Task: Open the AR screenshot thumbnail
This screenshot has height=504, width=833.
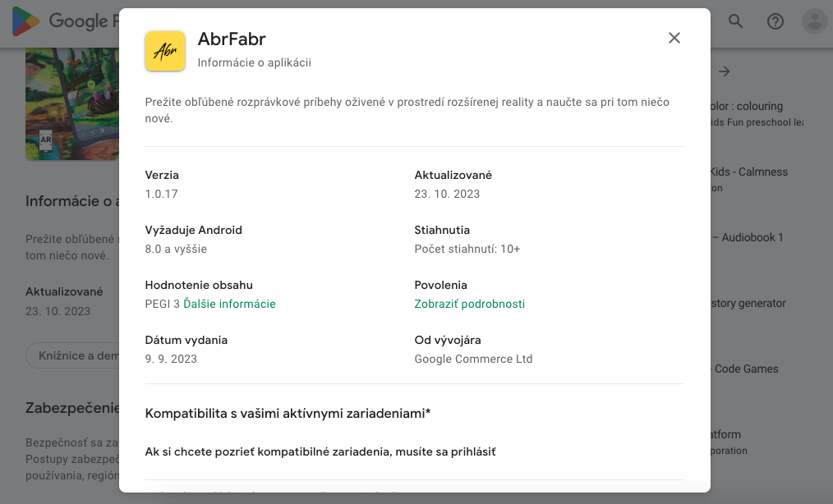Action: tap(72, 104)
